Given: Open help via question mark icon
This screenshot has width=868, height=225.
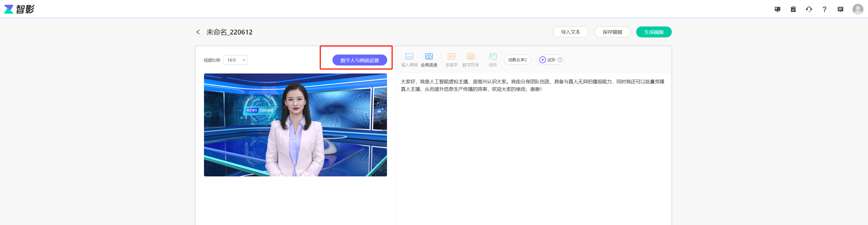Looking at the screenshot, I should [x=825, y=9].
